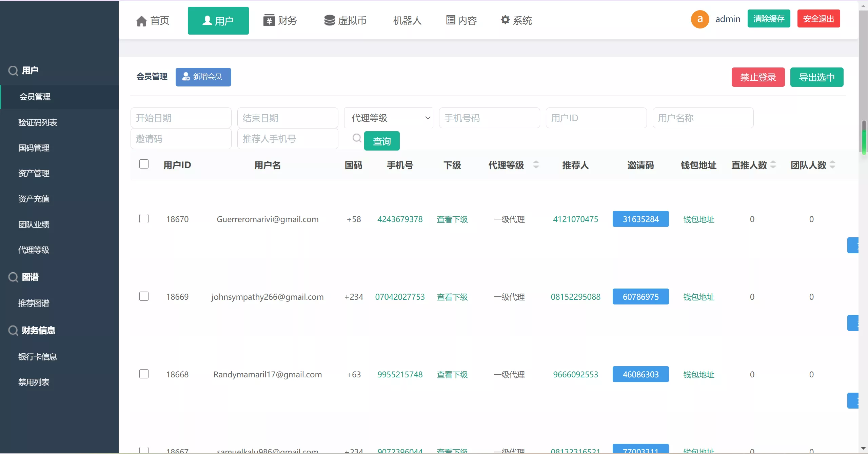Open the 机器人 robot section
The image size is (868, 454).
tap(407, 20)
